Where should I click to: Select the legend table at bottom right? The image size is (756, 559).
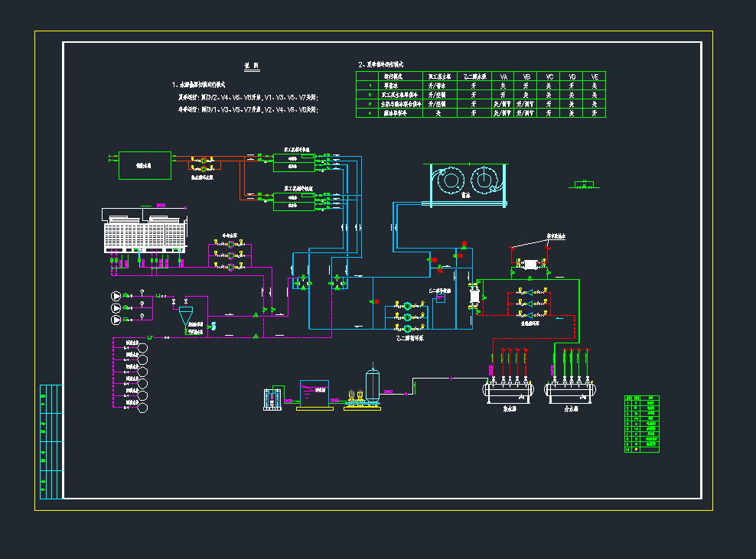pyautogui.click(x=641, y=424)
